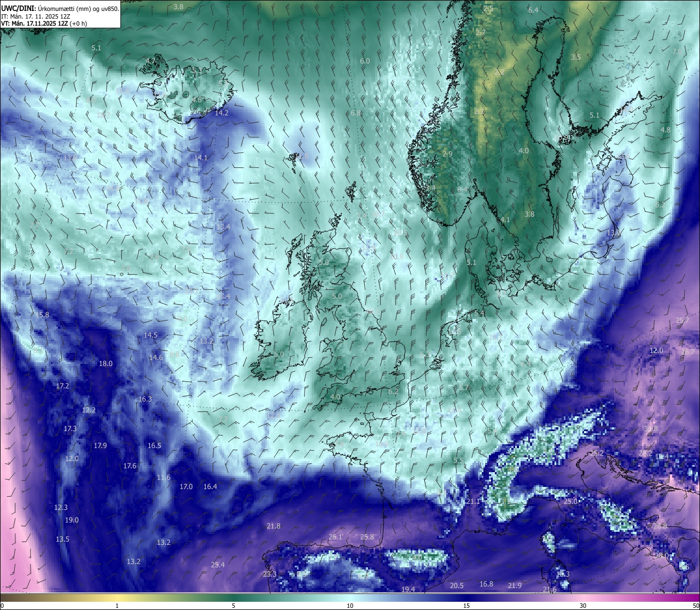This screenshot has width=700, height=610.
Task: Click the 17.6 value label on the map
Action: [x=130, y=466]
